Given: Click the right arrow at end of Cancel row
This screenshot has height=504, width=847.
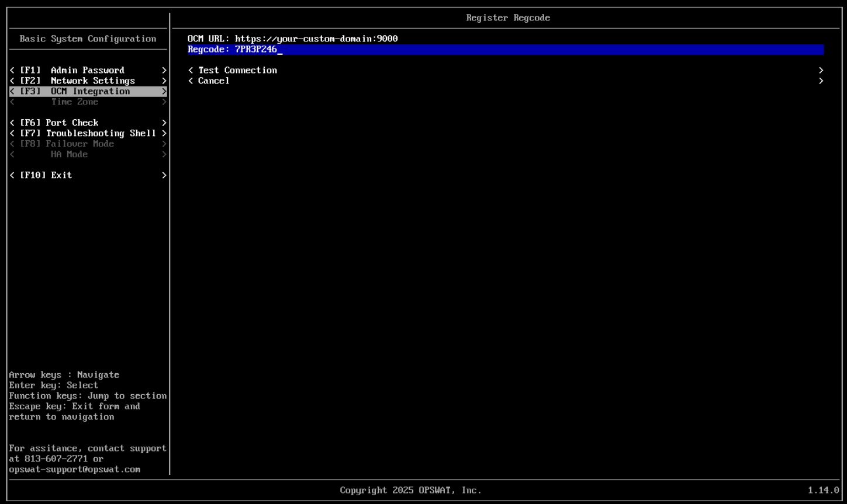Looking at the screenshot, I should 821,81.
